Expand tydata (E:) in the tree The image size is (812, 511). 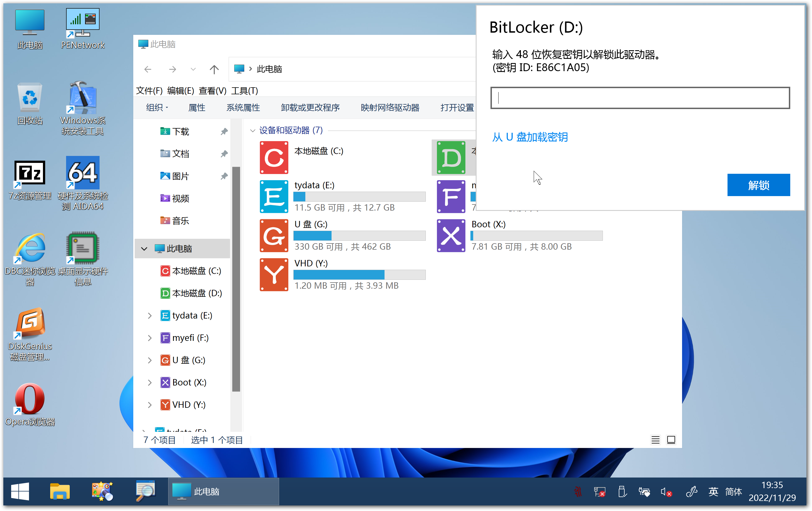tap(150, 316)
